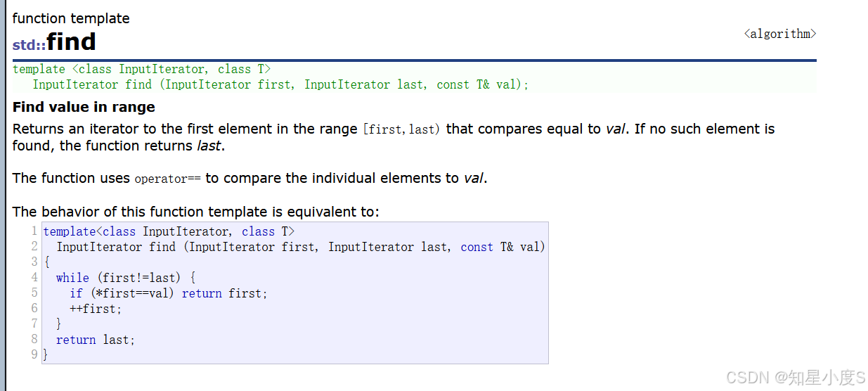
Task: Click the italic word "last" in description
Action: 209,146
